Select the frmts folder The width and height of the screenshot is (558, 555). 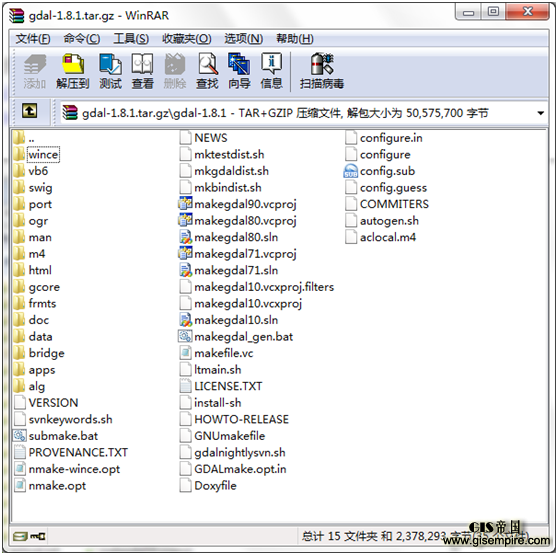coord(35,303)
